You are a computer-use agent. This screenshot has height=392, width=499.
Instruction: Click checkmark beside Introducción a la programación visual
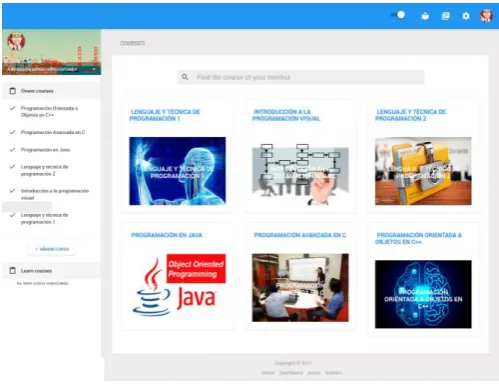click(12, 191)
